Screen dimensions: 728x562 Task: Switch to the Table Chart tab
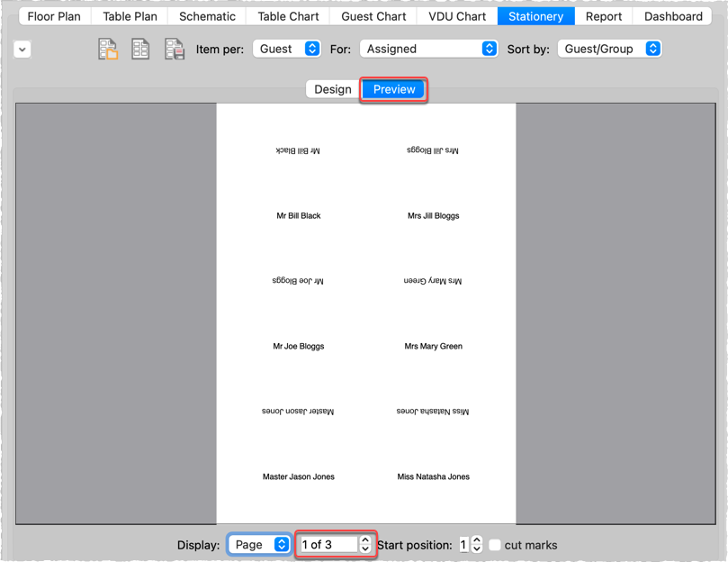[288, 16]
